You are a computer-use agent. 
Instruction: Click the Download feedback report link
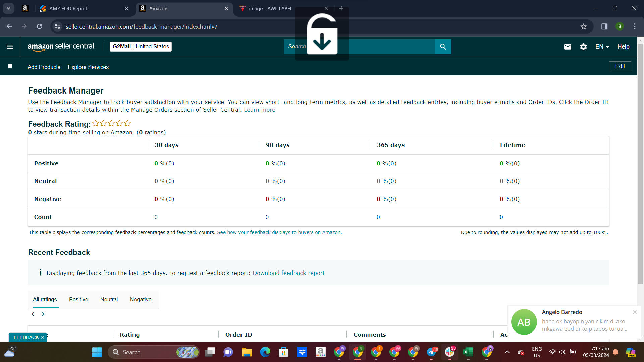(x=289, y=273)
